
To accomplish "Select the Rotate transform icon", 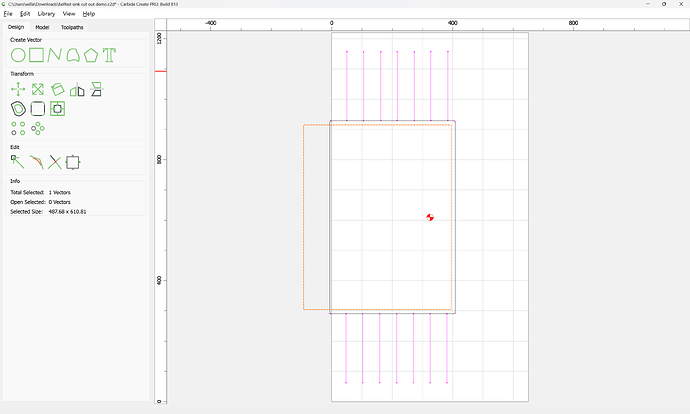I will (x=58, y=89).
